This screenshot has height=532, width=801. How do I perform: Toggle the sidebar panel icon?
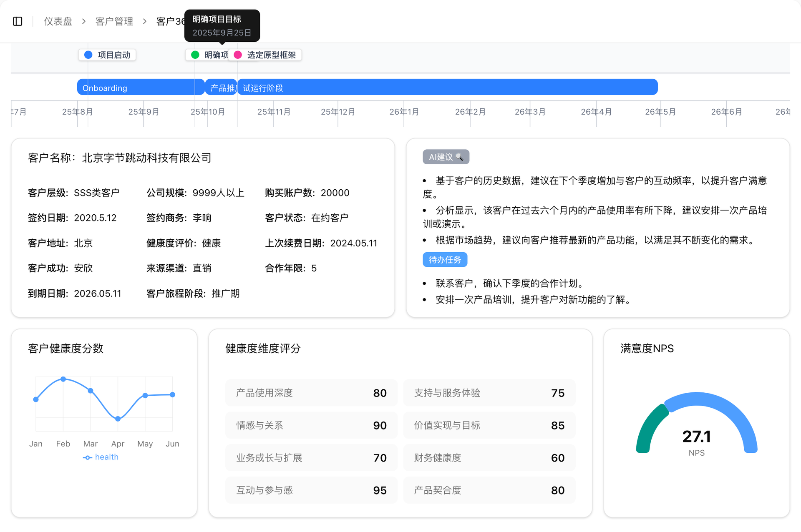[18, 21]
